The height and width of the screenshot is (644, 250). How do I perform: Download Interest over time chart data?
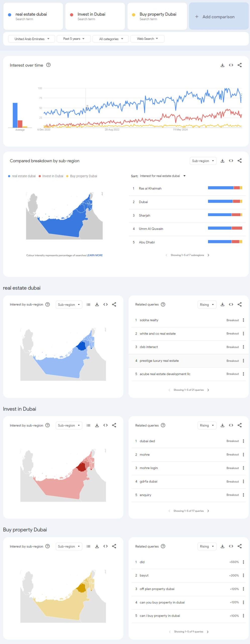pyautogui.click(x=222, y=65)
